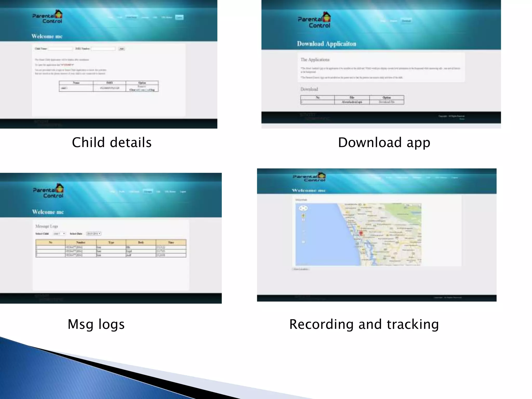Click the IMEI Number input field
The height and width of the screenshot is (399, 532).
[103, 49]
